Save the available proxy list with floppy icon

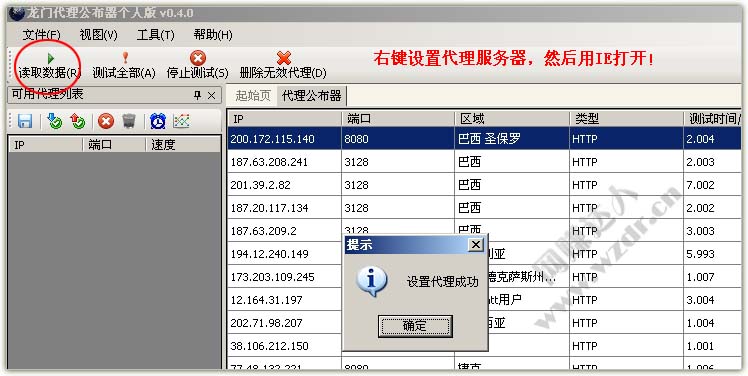click(x=24, y=121)
